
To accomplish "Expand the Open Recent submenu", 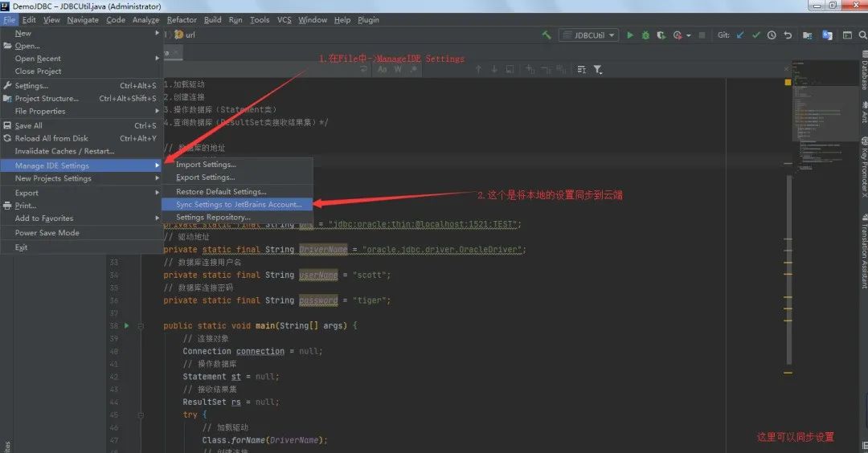I will tap(81, 59).
